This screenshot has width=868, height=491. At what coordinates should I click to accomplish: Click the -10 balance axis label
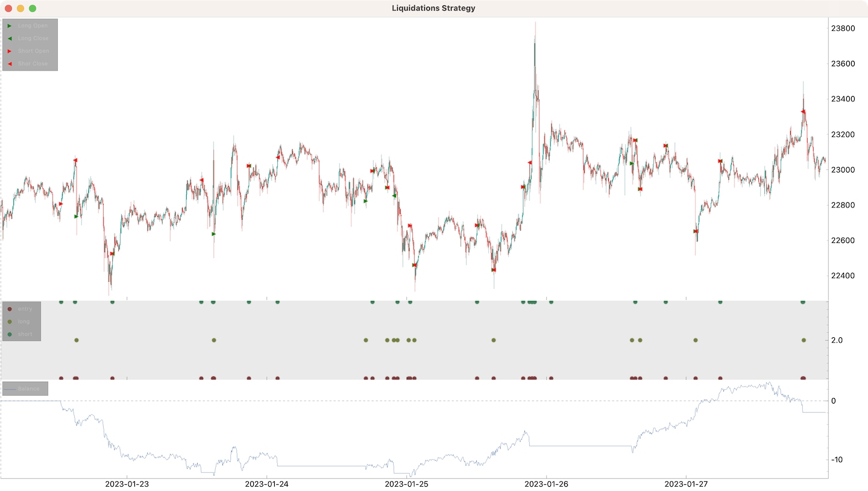point(837,460)
